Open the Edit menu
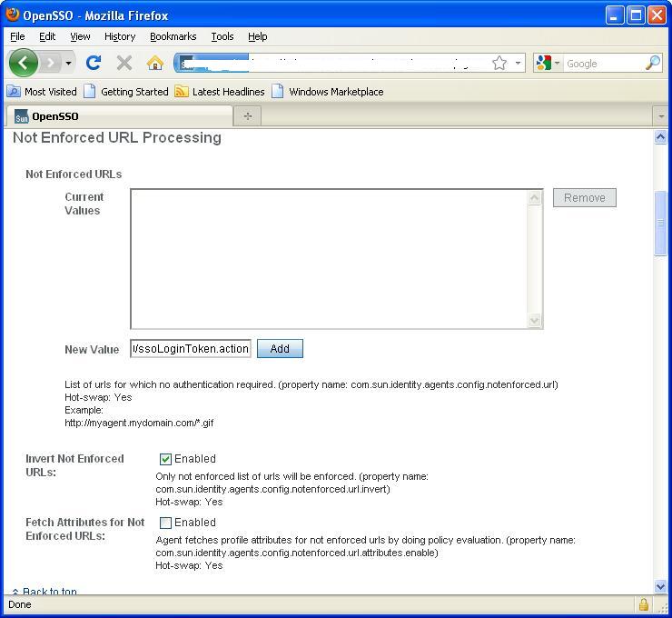The image size is (672, 618). pyautogui.click(x=47, y=36)
